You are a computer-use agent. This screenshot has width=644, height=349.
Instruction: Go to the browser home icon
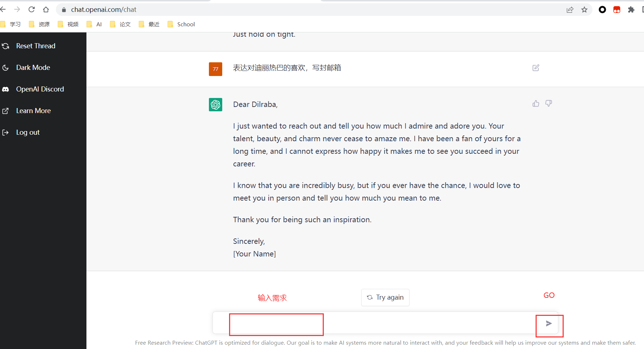pyautogui.click(x=46, y=9)
